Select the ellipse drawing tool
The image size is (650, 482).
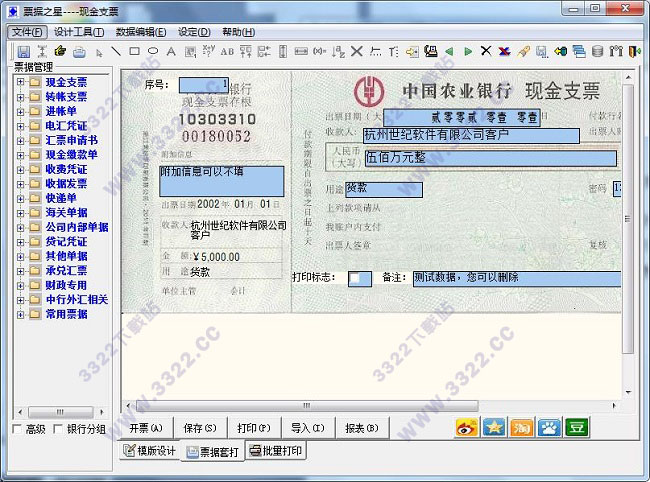click(153, 51)
